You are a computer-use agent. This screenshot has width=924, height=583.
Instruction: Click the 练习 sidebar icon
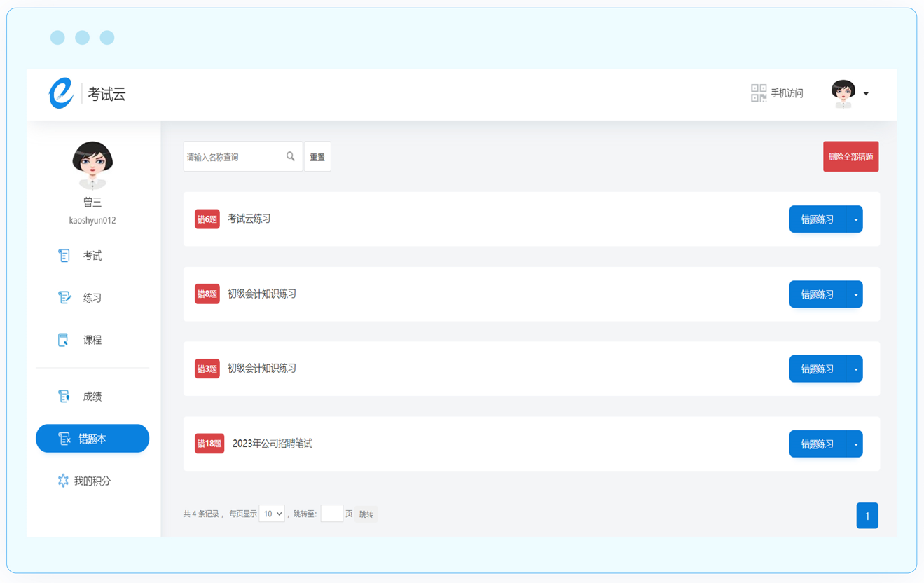(64, 298)
